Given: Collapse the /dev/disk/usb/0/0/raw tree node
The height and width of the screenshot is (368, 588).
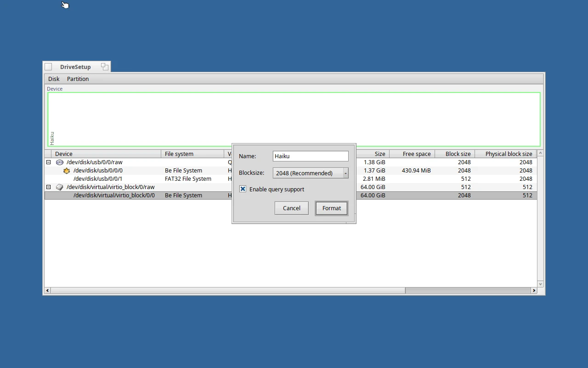Looking at the screenshot, I should [48, 162].
